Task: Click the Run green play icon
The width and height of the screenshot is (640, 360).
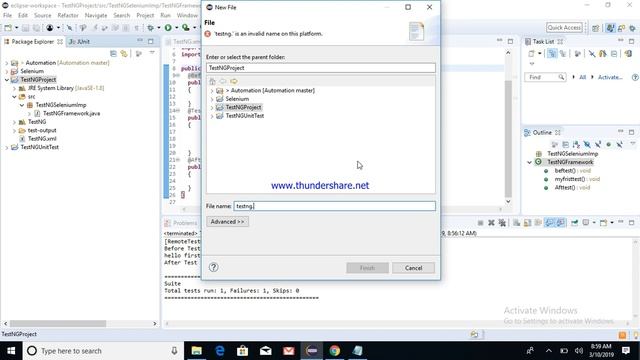Action: tap(168, 28)
